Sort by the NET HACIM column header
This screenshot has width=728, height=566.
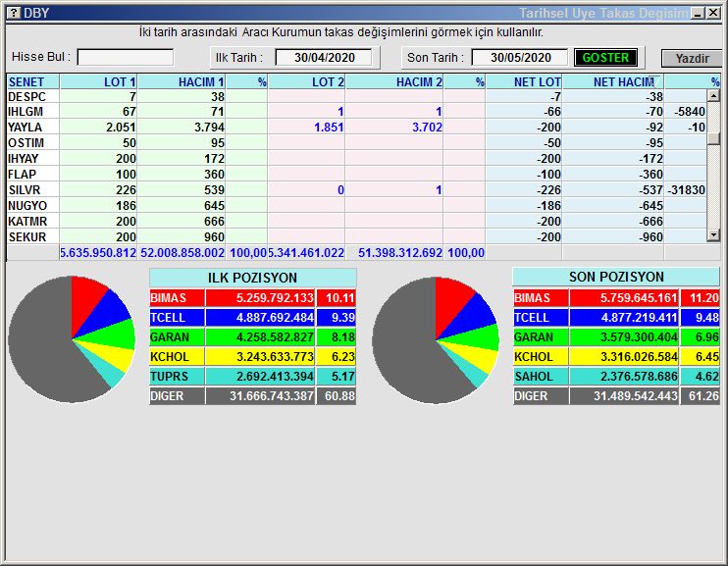[x=613, y=82]
